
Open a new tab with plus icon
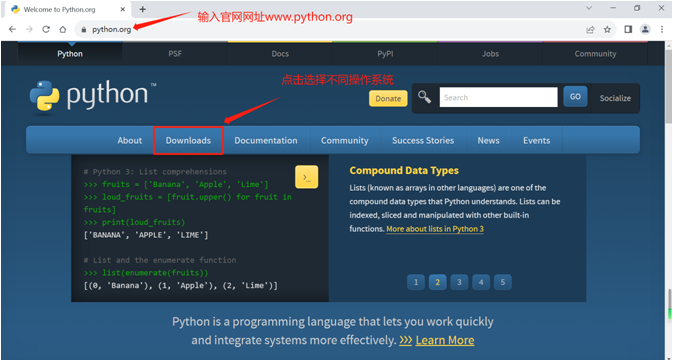pyautogui.click(x=142, y=9)
